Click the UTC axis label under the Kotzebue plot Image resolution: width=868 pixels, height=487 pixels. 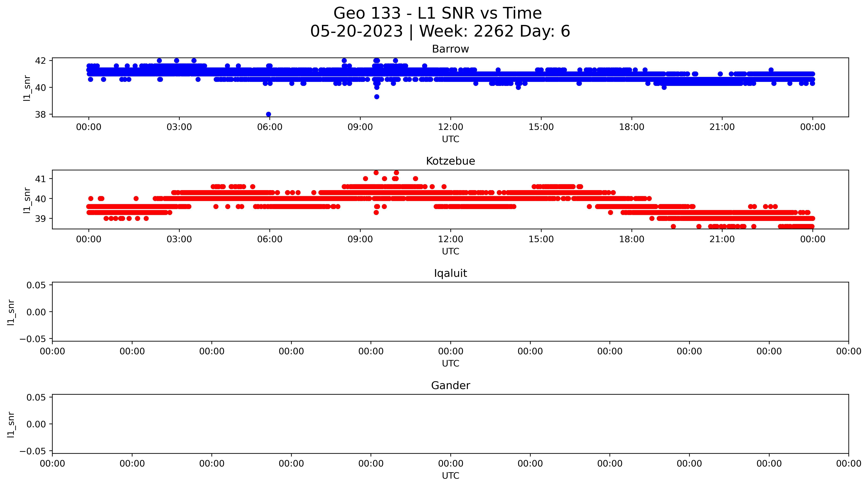click(x=451, y=251)
